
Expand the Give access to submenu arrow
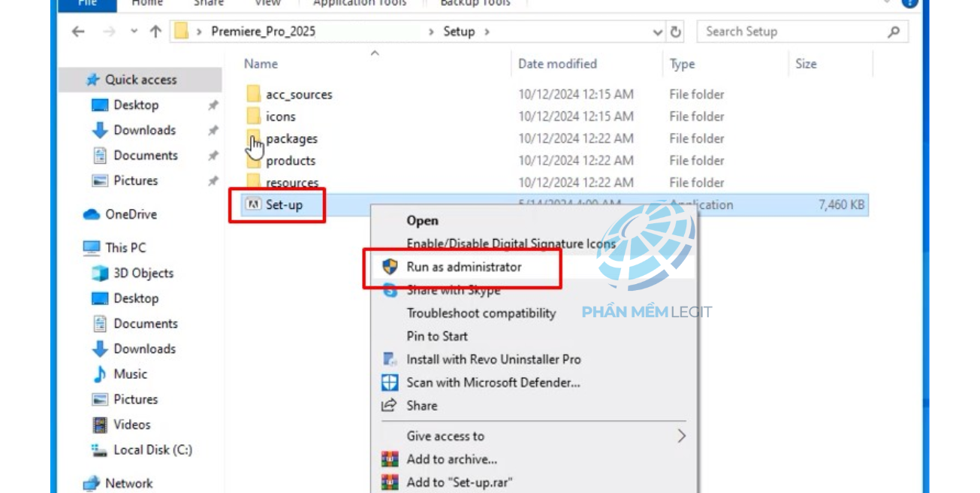[681, 436]
